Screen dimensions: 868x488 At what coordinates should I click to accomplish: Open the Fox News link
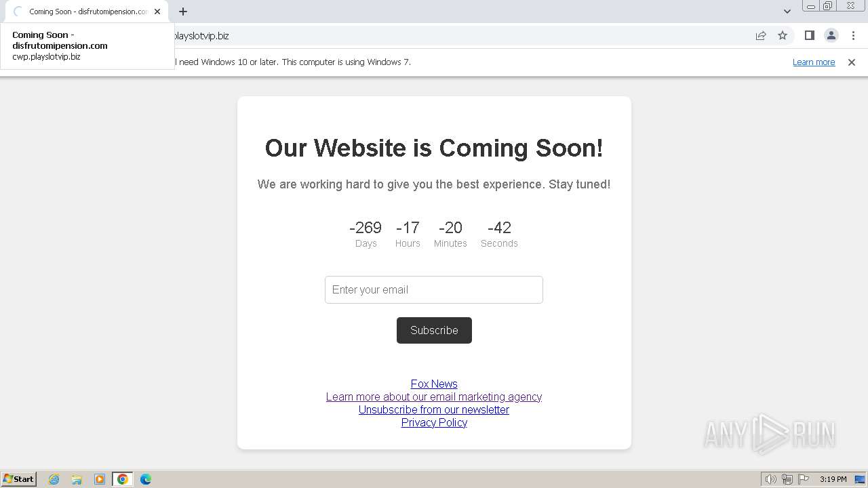click(x=434, y=384)
